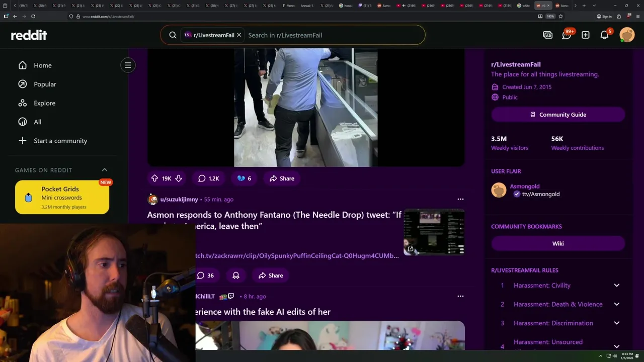Click the search magnifier icon
The height and width of the screenshot is (362, 644).
pyautogui.click(x=173, y=35)
